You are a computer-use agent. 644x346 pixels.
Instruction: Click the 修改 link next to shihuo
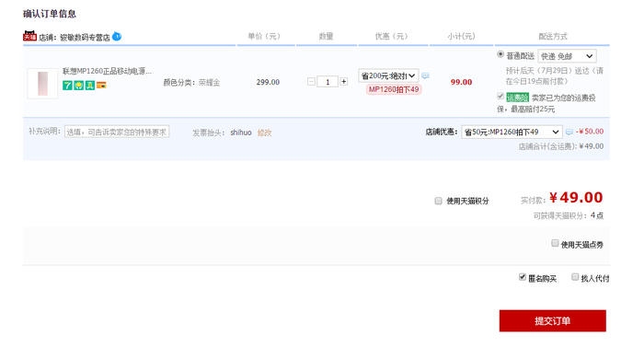[264, 133]
